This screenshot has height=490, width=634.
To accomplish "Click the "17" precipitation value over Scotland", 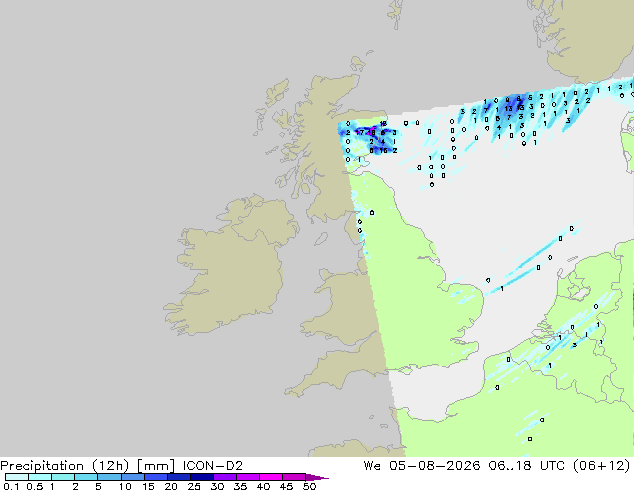I will pyautogui.click(x=360, y=133).
